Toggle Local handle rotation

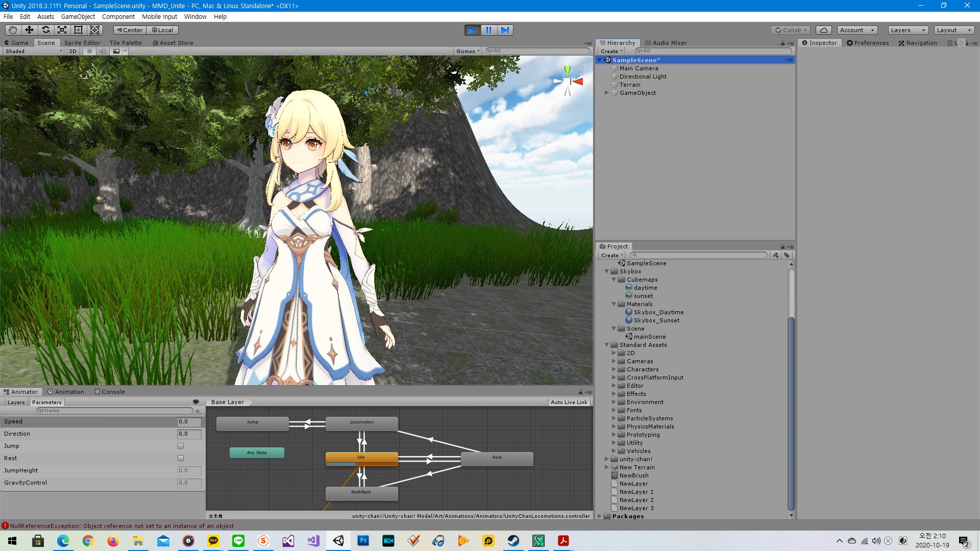coord(162,30)
